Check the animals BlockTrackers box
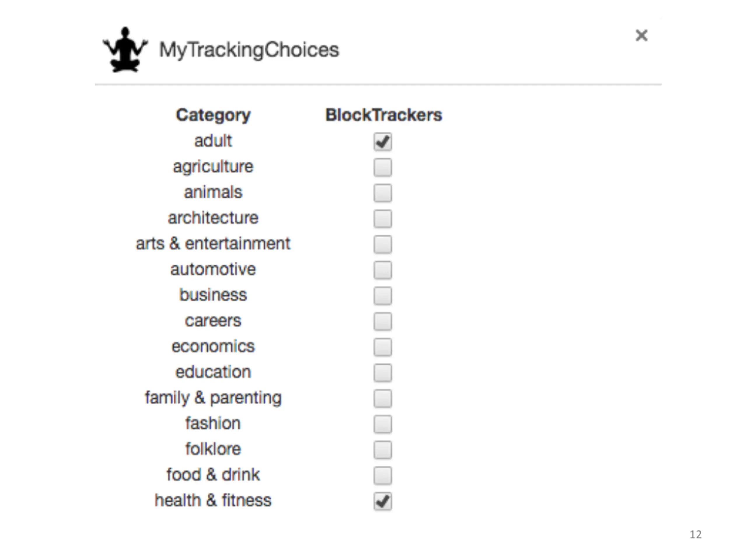The height and width of the screenshot is (560, 747). (x=383, y=193)
